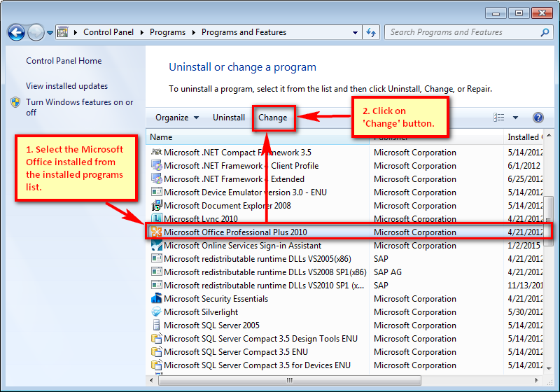Screen dimensions: 560x392
Task: Open Control Panel Home link
Action: click(64, 61)
